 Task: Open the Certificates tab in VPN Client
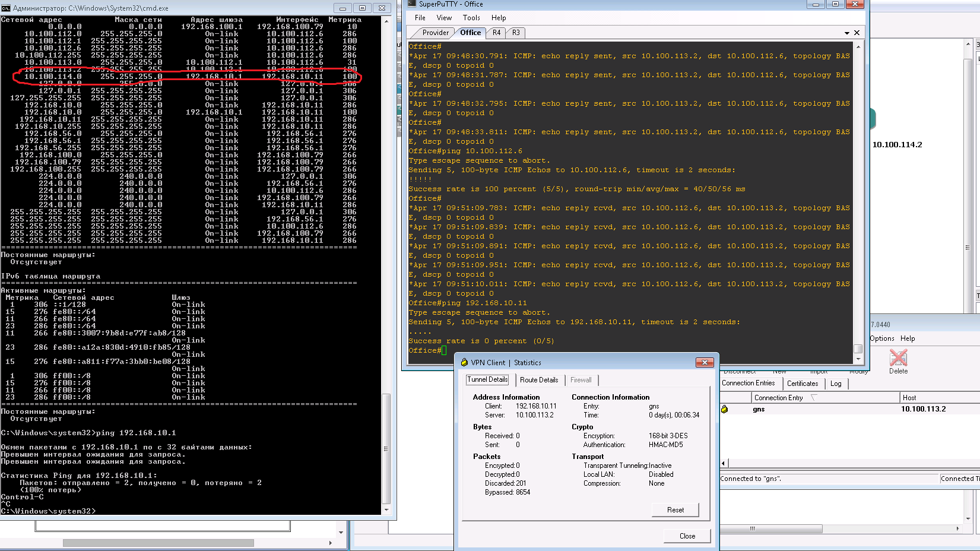[x=803, y=384]
